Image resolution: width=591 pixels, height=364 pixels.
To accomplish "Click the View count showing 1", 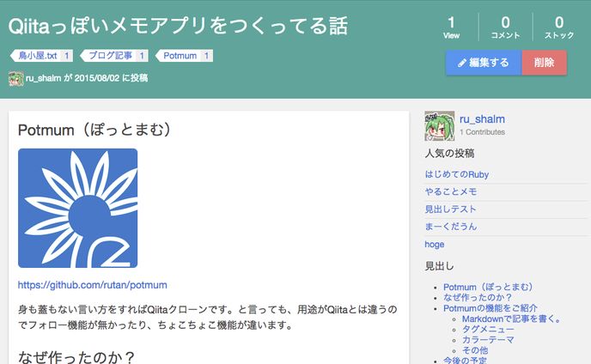I will coord(451,27).
